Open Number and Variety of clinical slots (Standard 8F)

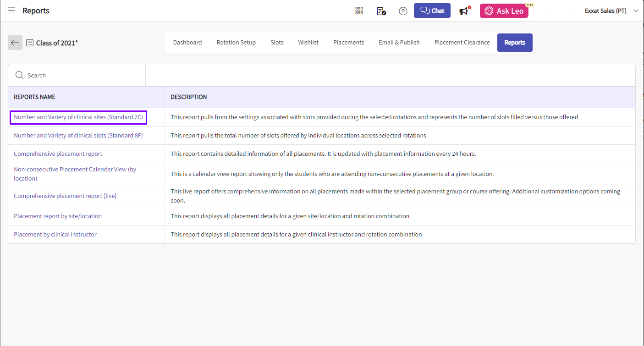pos(78,135)
